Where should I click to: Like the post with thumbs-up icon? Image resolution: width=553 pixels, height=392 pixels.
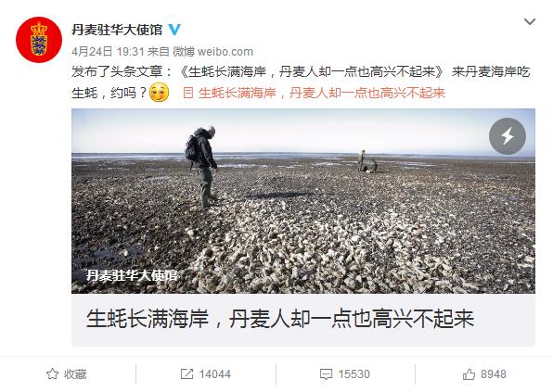coord(469,374)
